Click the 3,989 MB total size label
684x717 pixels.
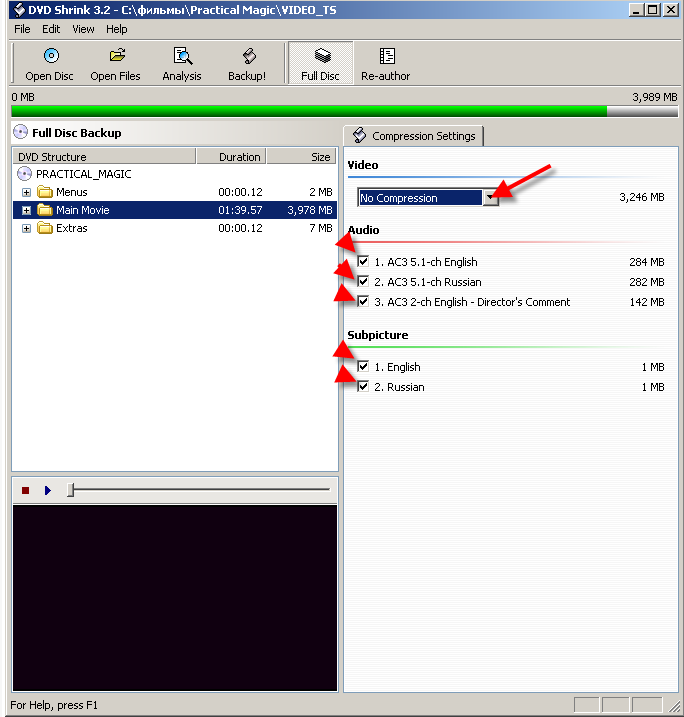[655, 97]
